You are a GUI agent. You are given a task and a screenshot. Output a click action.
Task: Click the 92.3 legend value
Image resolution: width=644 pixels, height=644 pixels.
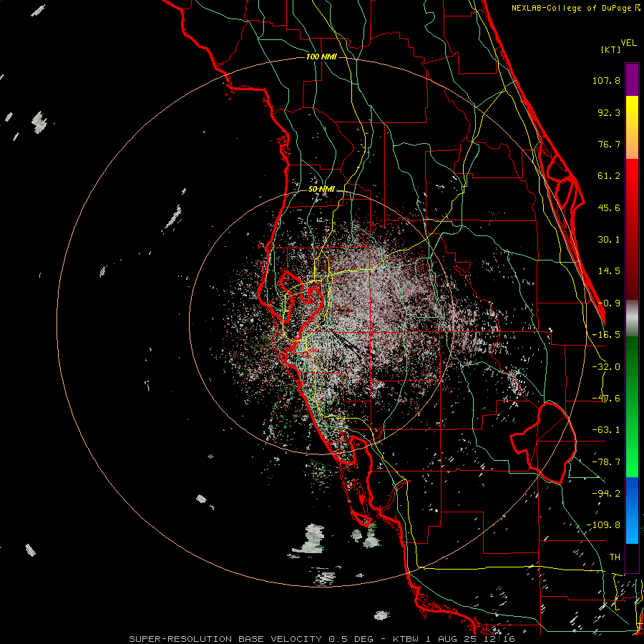coord(609,112)
